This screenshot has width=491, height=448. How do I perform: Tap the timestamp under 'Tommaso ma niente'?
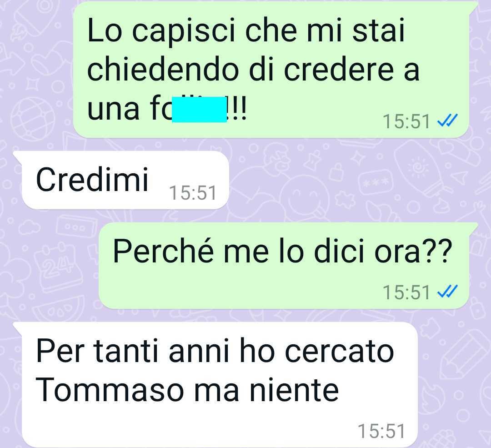tap(381, 431)
